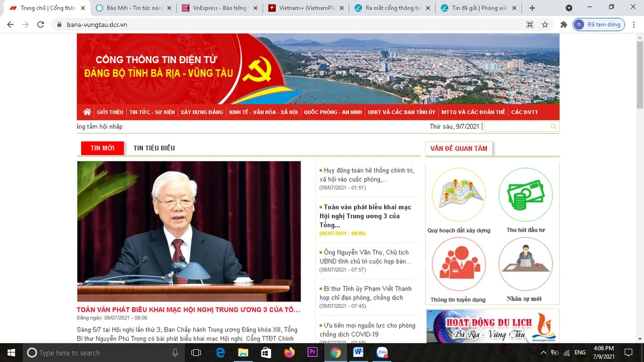The image size is (644, 362).
Task: Open the Thu hút đầu tư money icon
Action: tap(526, 195)
